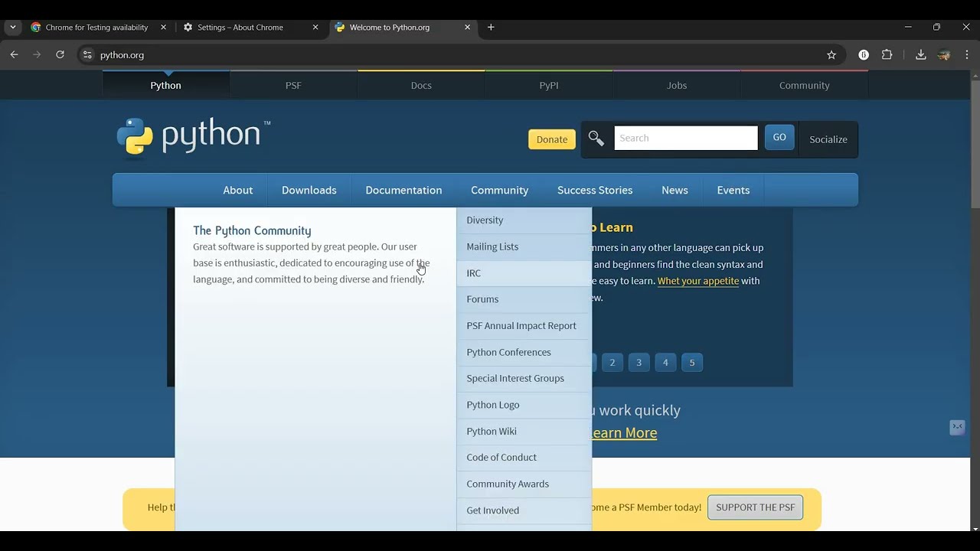This screenshot has width=980, height=551.
Task: Open the Community main menu item
Action: pos(499,190)
